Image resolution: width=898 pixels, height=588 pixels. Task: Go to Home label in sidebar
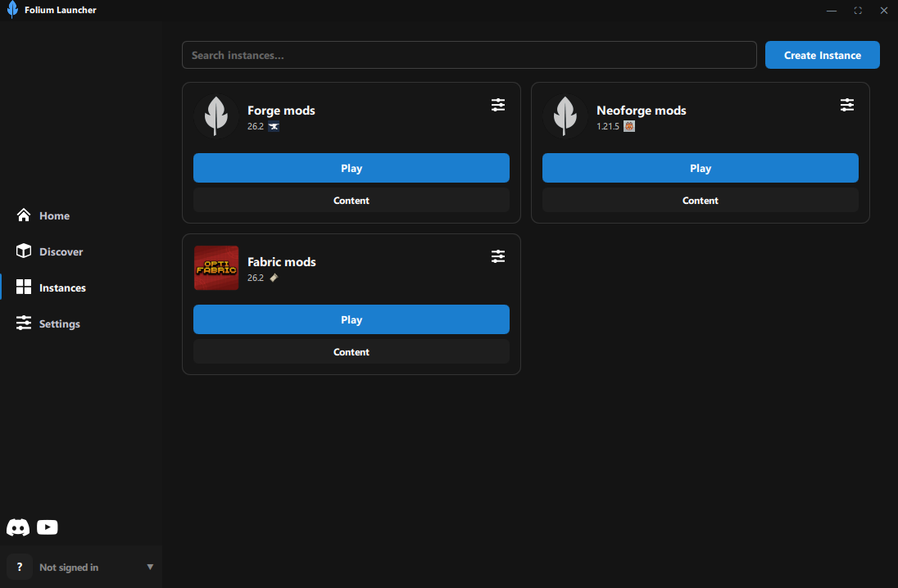[x=54, y=216]
